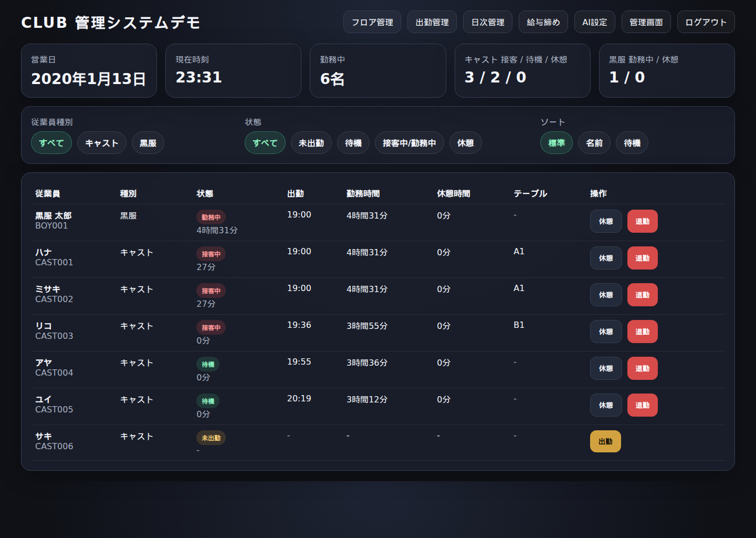Click the 営業日 2020年1月13日 card
This screenshot has height=538, width=756.
[x=89, y=70]
